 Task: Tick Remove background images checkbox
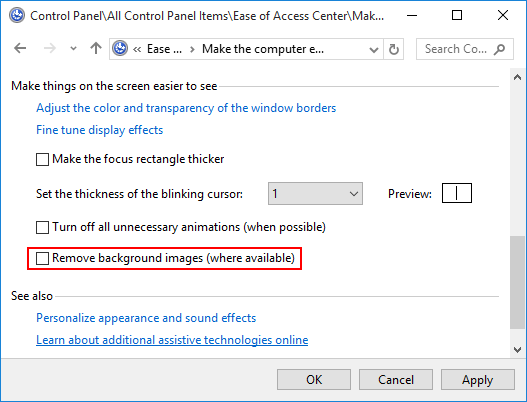click(x=42, y=258)
